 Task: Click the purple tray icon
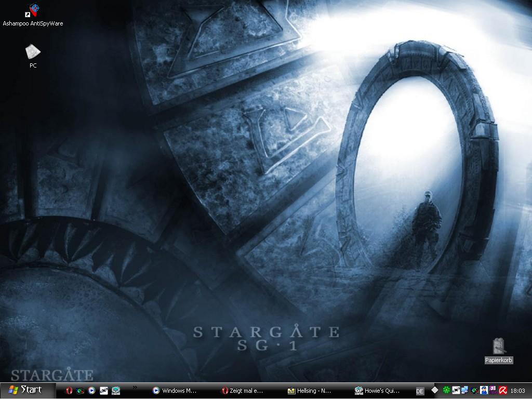pos(493,391)
